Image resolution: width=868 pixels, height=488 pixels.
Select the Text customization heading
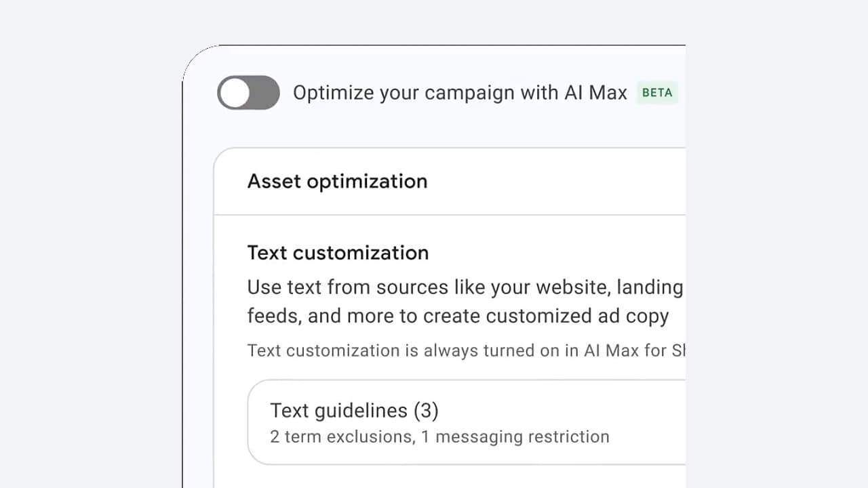pyautogui.click(x=338, y=253)
